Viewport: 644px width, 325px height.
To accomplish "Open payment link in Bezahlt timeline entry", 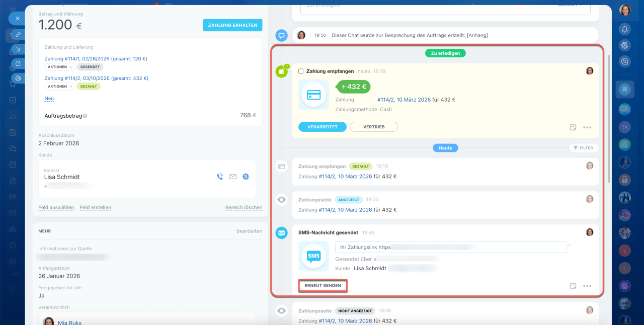I will (345, 177).
